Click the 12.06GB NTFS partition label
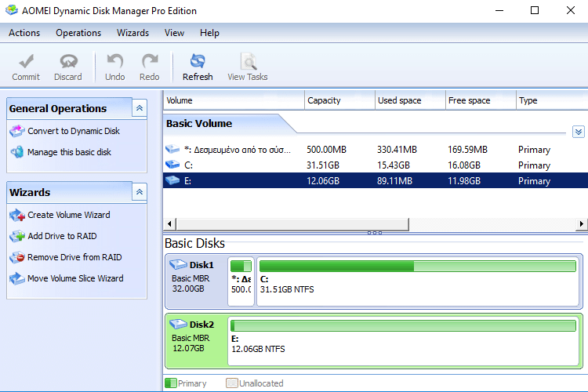Viewport: 588px width, 392px height. [258, 349]
